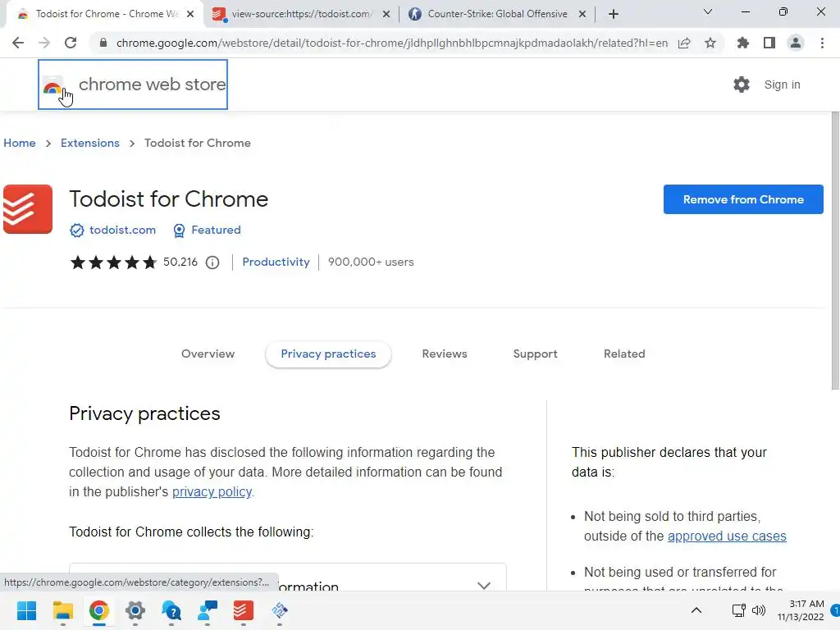
Task: Open the Overview tab
Action: point(208,354)
